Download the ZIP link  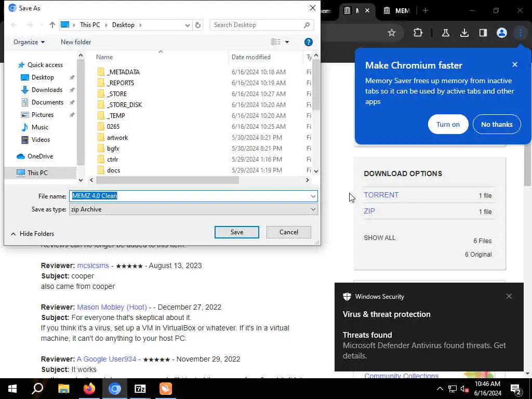point(369,211)
